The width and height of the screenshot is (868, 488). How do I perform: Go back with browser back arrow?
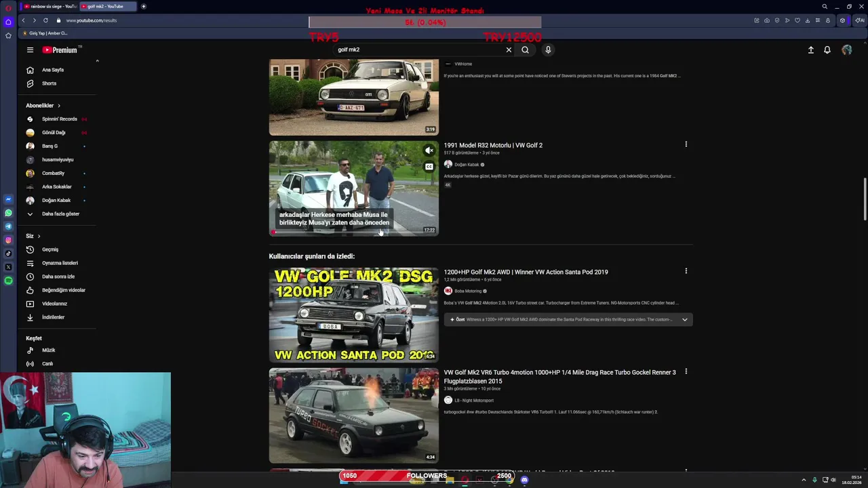click(x=23, y=20)
